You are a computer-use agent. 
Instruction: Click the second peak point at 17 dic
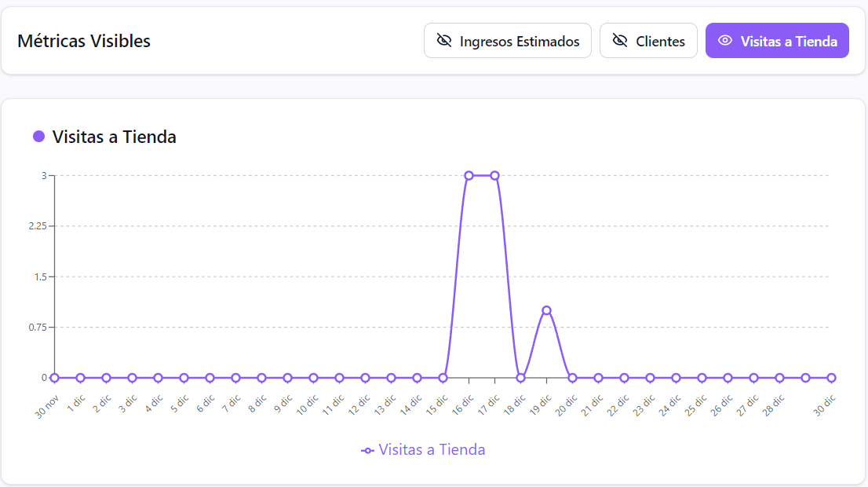point(495,174)
